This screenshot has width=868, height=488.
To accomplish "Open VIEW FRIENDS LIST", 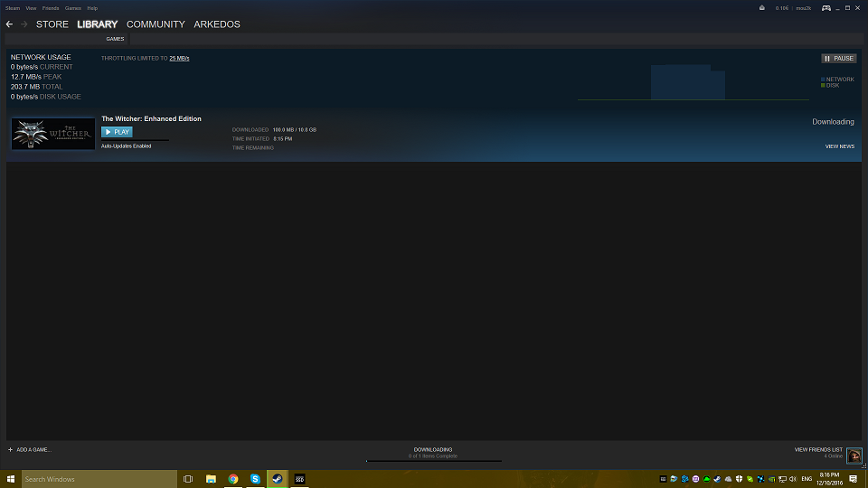I will pyautogui.click(x=818, y=450).
